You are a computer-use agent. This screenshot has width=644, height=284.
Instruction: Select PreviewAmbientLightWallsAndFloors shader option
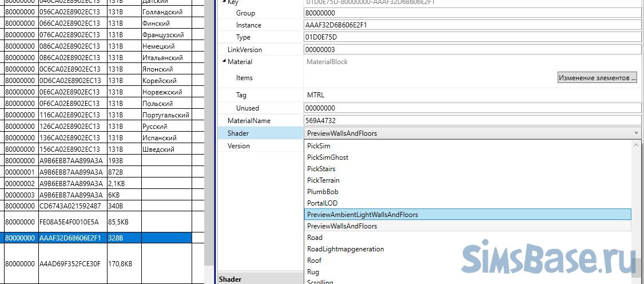[x=363, y=215]
